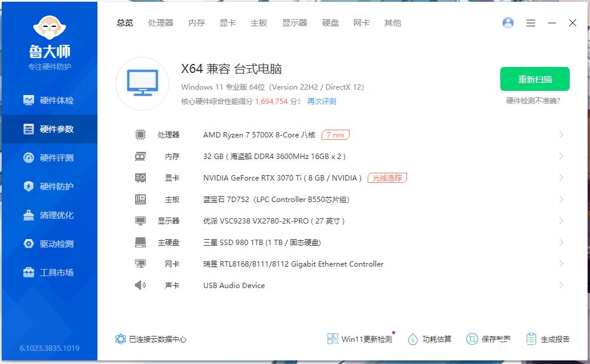Switch to the 主板 tab
Screen dimensions: 590x364
click(259, 23)
